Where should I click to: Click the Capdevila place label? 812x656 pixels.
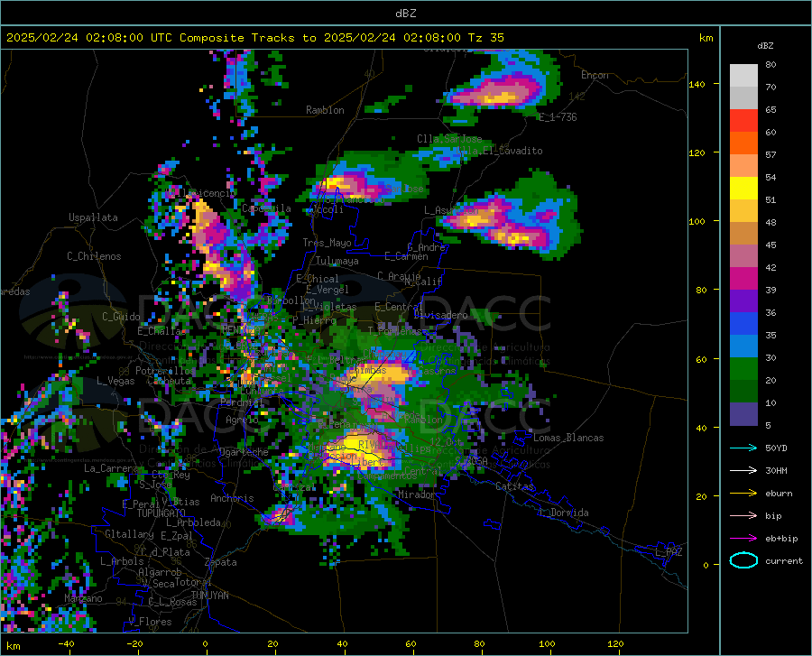266,208
